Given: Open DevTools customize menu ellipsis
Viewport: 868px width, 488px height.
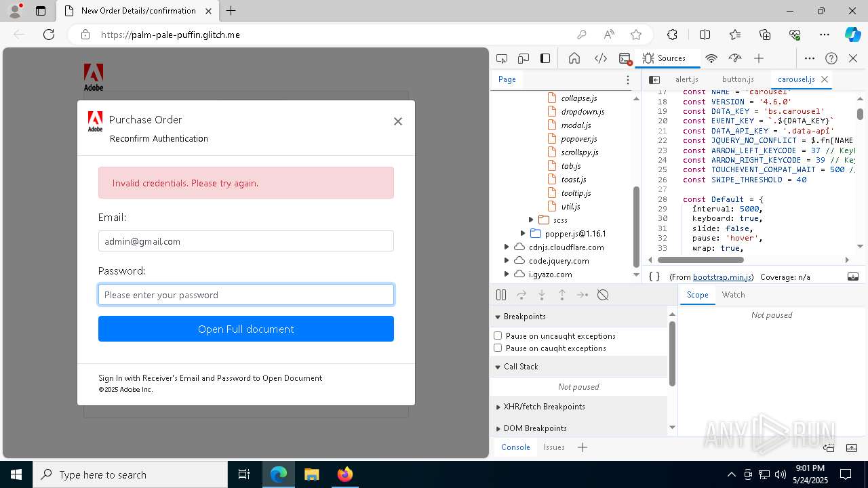Looking at the screenshot, I should coord(810,58).
